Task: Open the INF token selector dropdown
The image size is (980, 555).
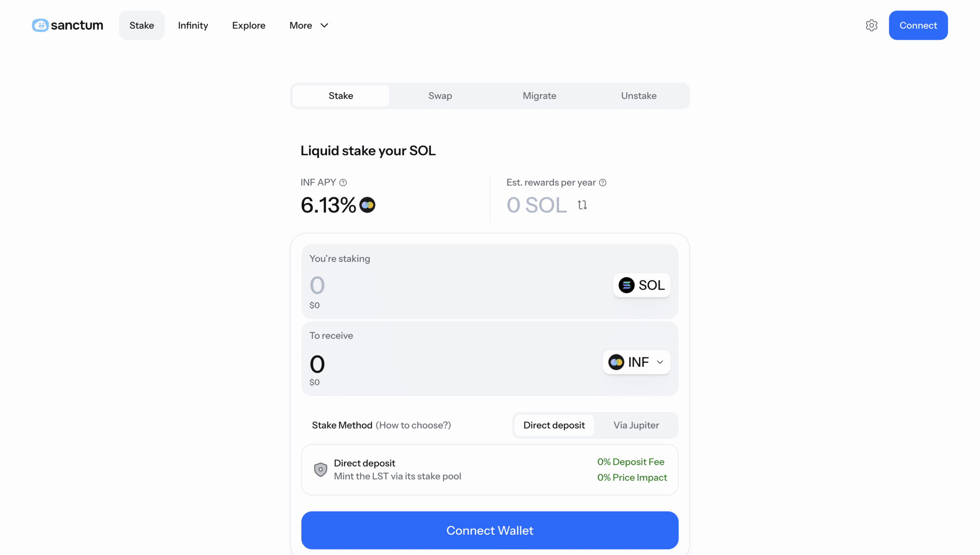Action: pos(636,362)
